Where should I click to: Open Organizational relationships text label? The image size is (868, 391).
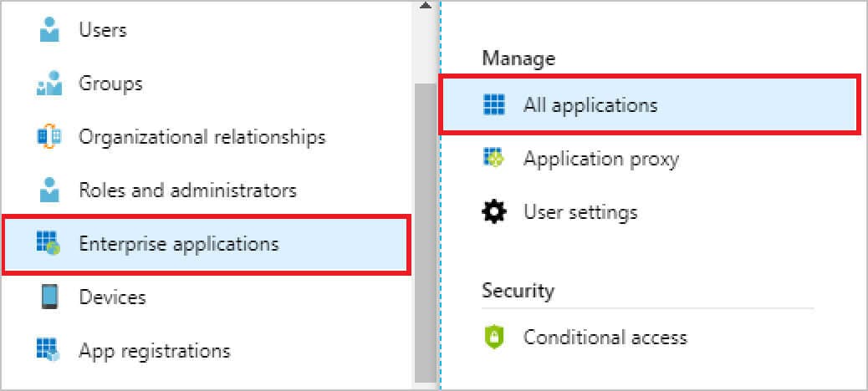202,136
